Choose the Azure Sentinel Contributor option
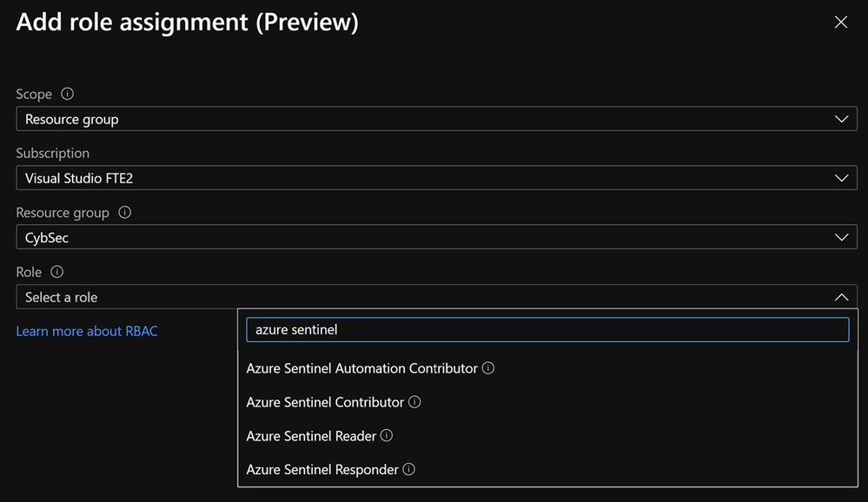Screen dimensions: 868x502 [x=325, y=402]
